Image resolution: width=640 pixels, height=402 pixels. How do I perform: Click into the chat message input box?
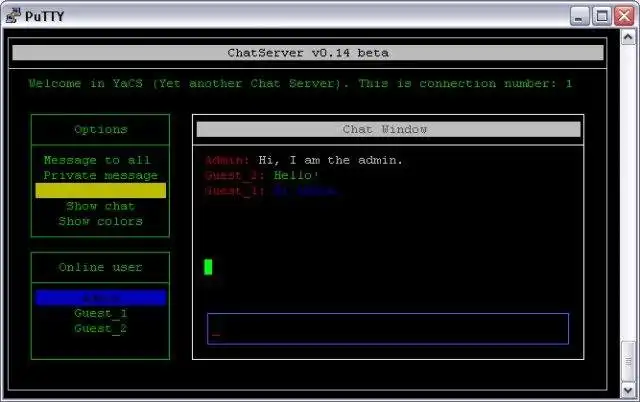pos(388,329)
